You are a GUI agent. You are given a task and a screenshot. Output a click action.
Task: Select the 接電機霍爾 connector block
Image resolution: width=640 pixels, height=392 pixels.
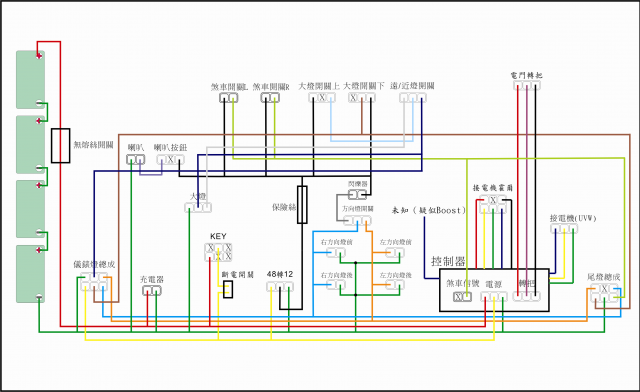point(493,204)
